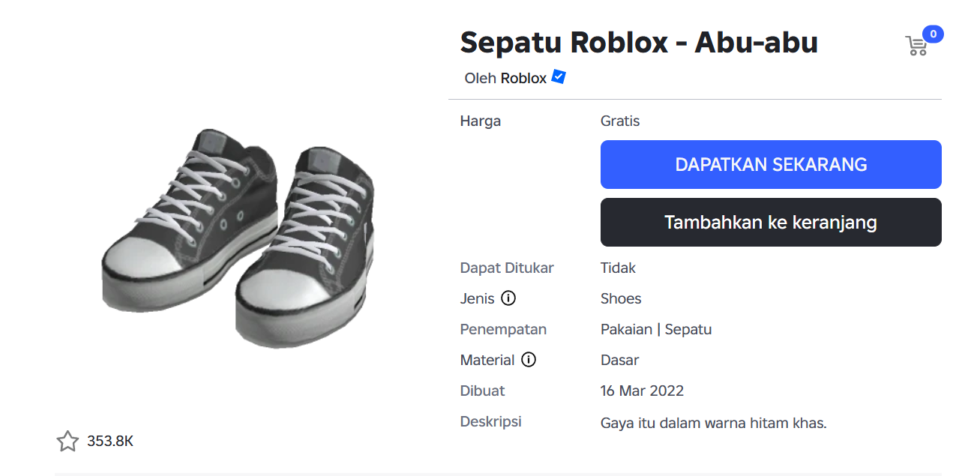This screenshot has width=980, height=476.
Task: Click the Dasar material value
Action: [x=619, y=360]
